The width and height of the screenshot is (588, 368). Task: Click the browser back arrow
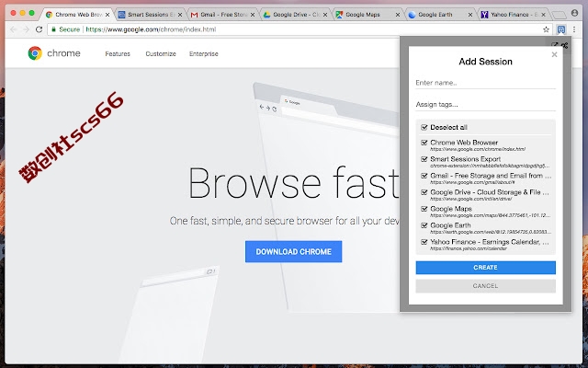(14, 29)
